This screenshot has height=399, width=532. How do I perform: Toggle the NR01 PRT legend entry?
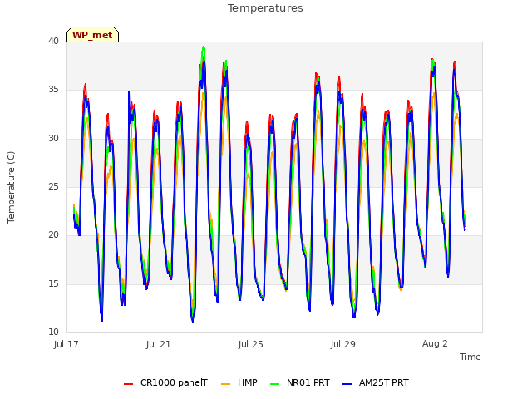pyautogui.click(x=300, y=382)
